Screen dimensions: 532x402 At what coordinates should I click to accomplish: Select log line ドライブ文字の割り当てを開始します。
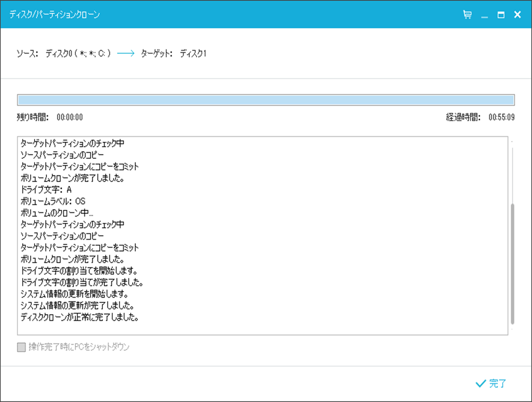coord(79,271)
